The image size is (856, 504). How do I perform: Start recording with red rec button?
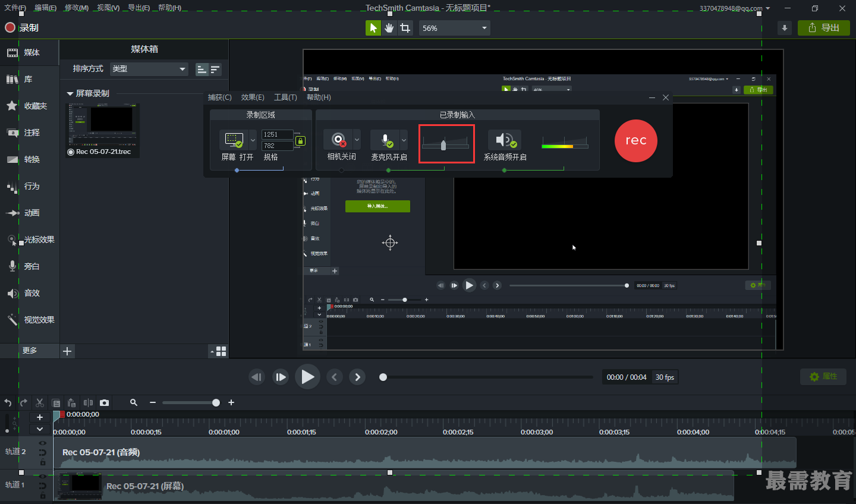635,141
